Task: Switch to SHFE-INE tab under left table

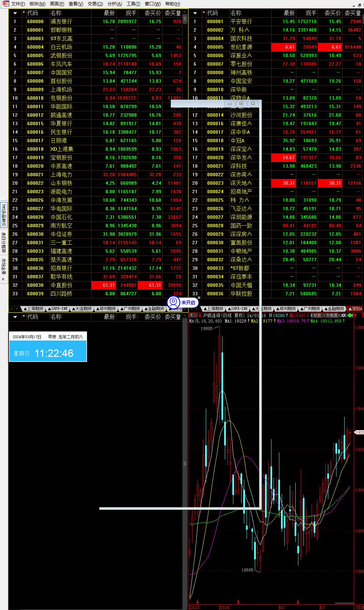Action: tap(57, 309)
